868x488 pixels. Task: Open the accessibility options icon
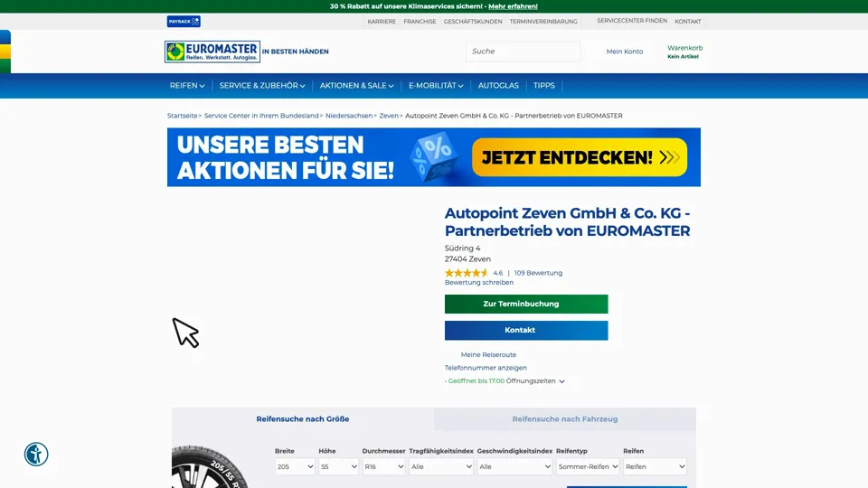(36, 455)
